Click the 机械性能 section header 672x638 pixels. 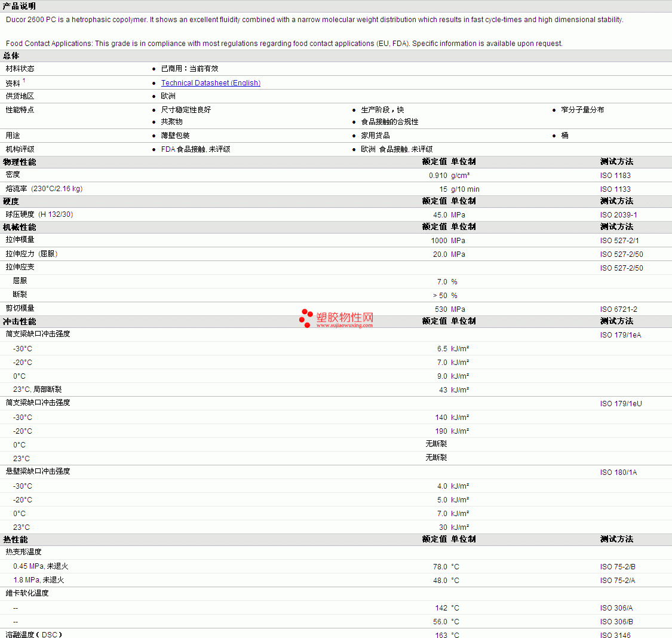click(x=19, y=227)
